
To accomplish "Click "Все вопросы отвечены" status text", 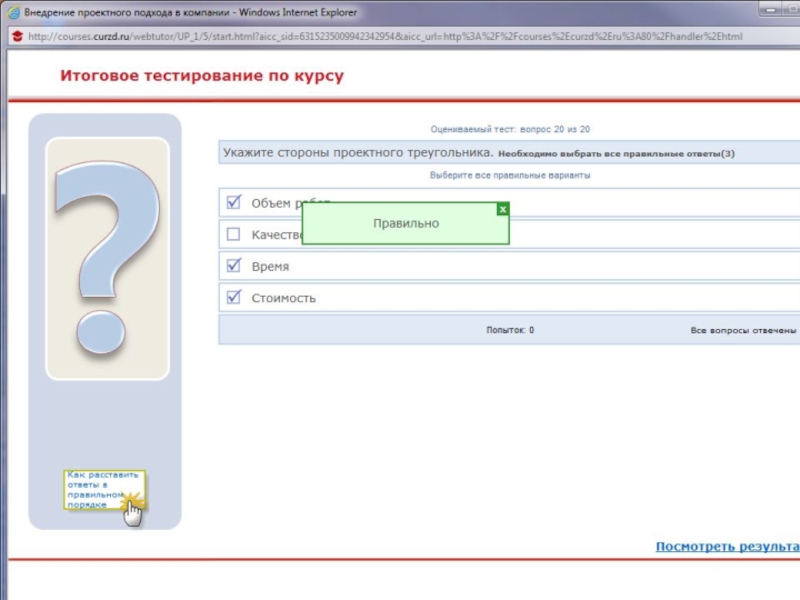I will point(743,330).
